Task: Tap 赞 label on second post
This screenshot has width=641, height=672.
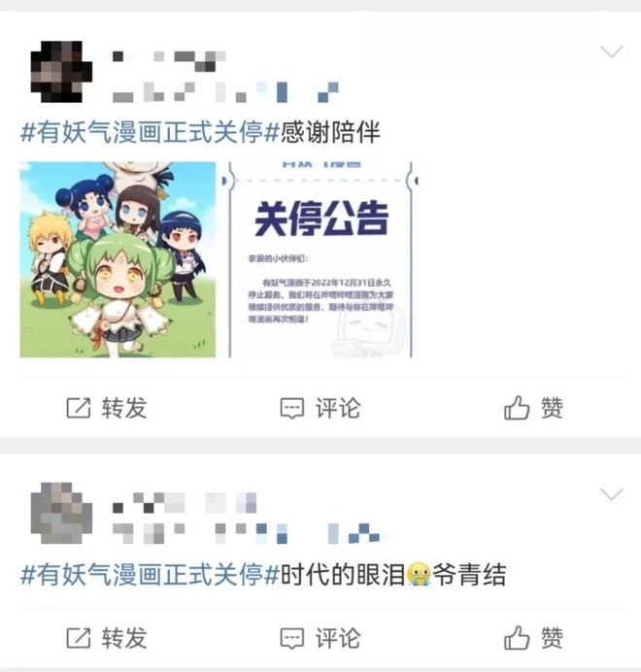Action: click(552, 638)
